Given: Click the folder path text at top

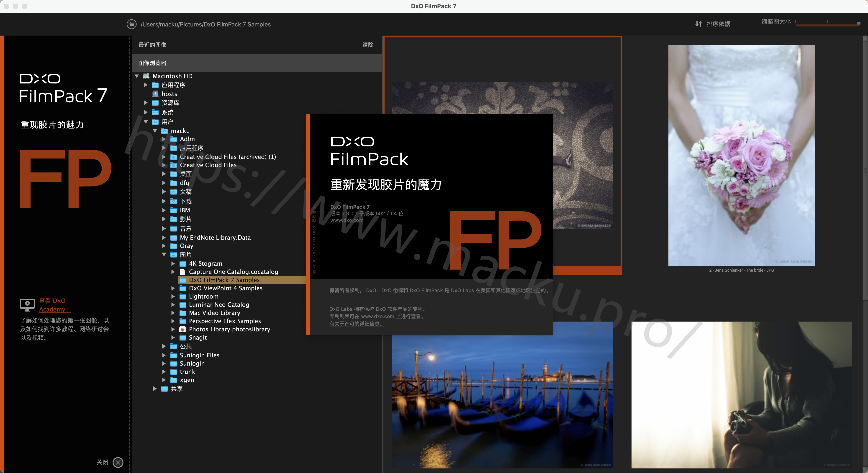Looking at the screenshot, I should (205, 24).
